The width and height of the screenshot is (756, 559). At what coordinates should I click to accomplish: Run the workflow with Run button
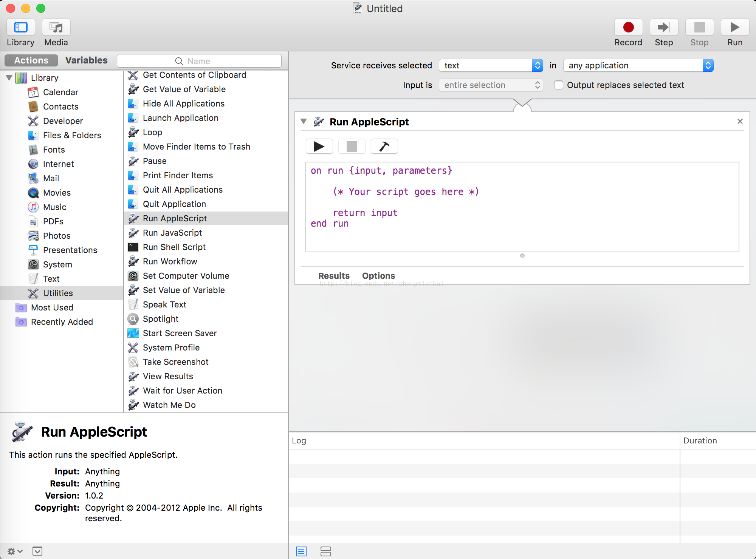(734, 28)
